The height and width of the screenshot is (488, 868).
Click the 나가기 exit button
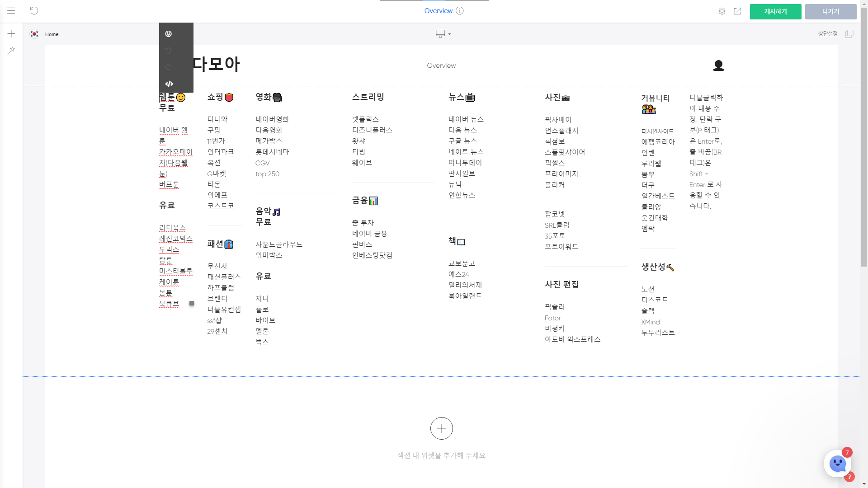click(x=830, y=12)
